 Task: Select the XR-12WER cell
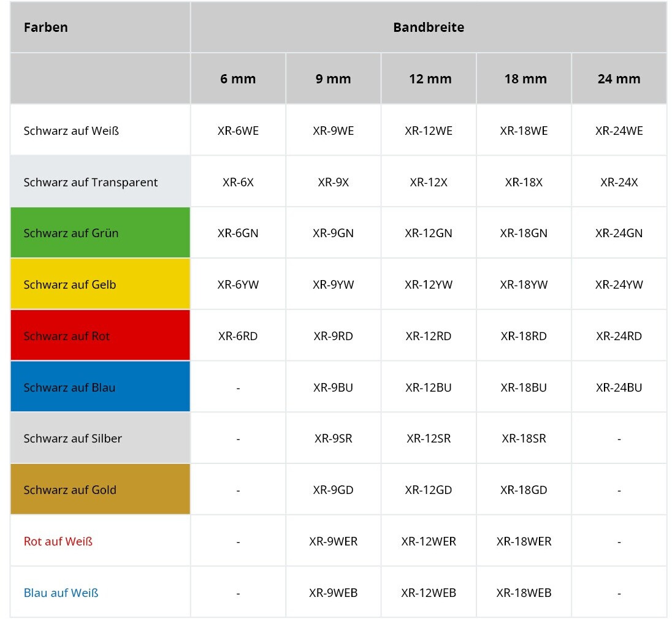tap(429, 541)
